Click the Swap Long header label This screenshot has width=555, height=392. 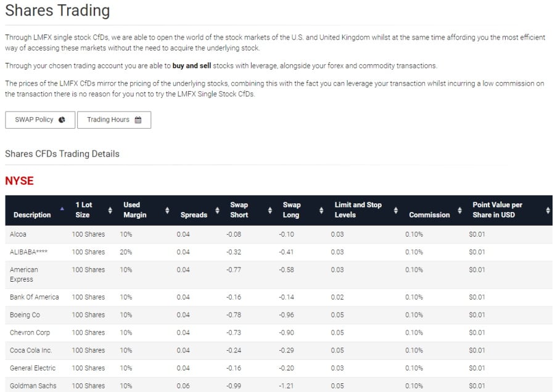point(291,210)
